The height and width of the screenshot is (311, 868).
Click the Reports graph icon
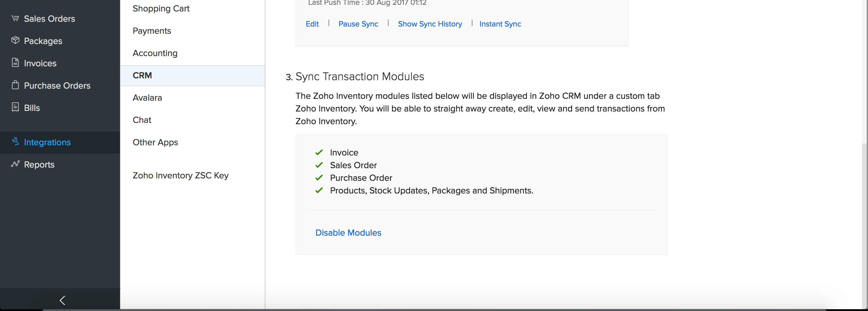15,164
